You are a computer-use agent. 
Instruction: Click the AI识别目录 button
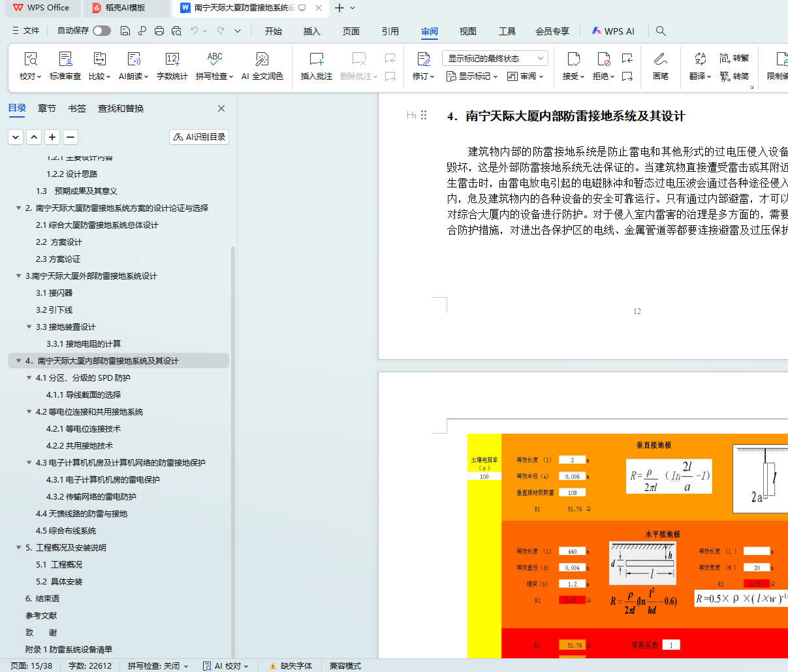(199, 136)
